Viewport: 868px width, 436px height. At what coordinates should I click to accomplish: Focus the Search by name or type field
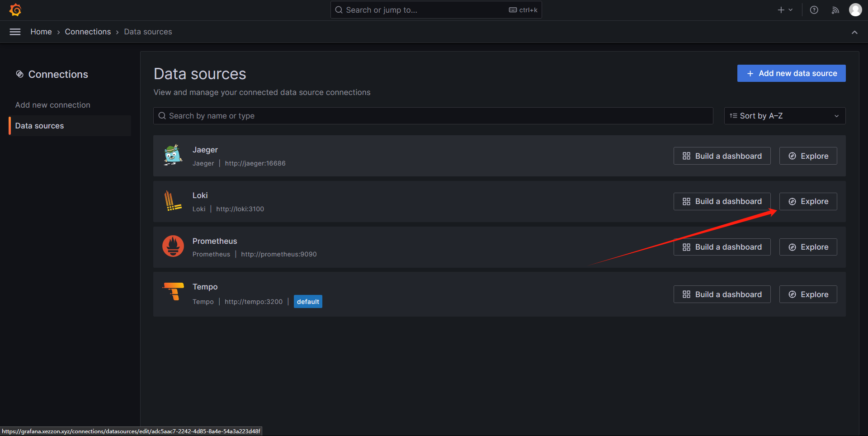point(433,116)
